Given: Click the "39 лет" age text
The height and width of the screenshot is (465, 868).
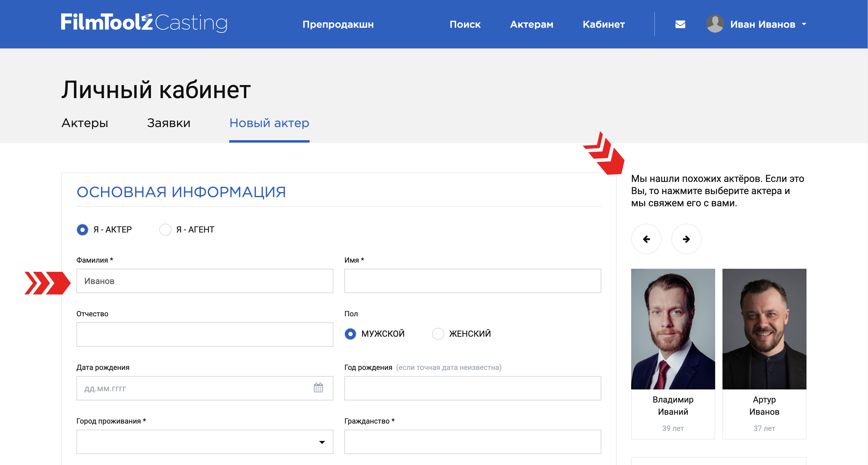Looking at the screenshot, I should click(x=673, y=428).
